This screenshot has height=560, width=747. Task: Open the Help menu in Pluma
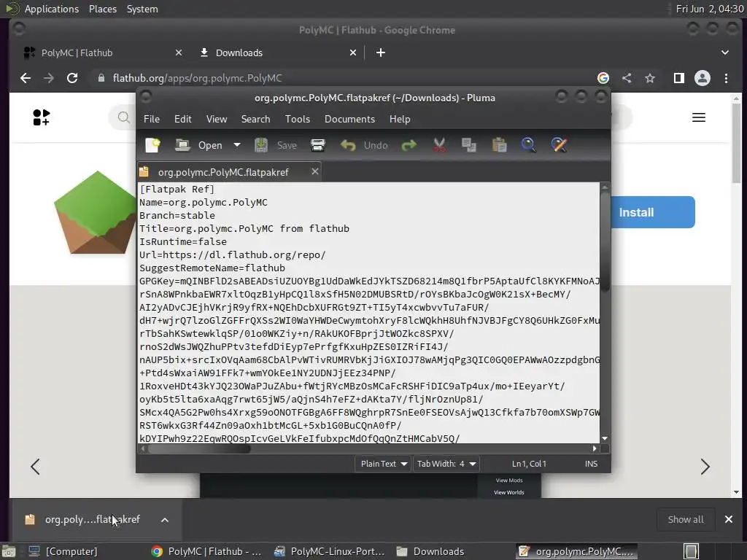pyautogui.click(x=400, y=119)
